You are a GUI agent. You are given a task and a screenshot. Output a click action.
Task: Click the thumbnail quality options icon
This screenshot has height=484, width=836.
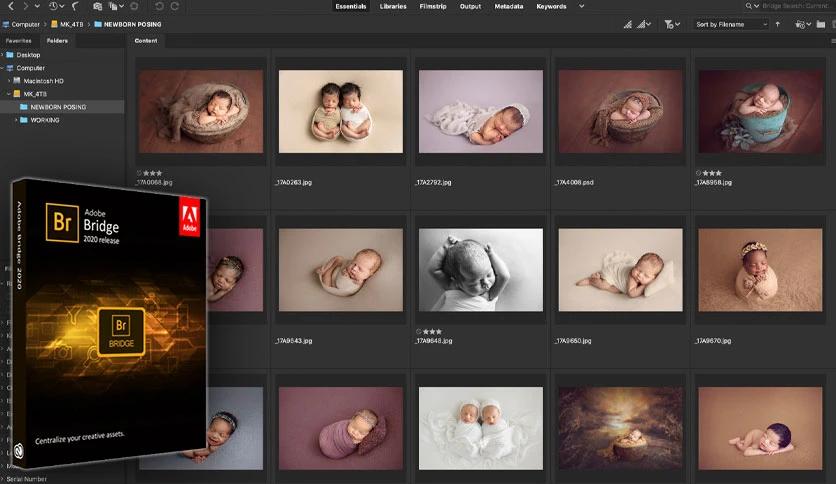tap(643, 25)
